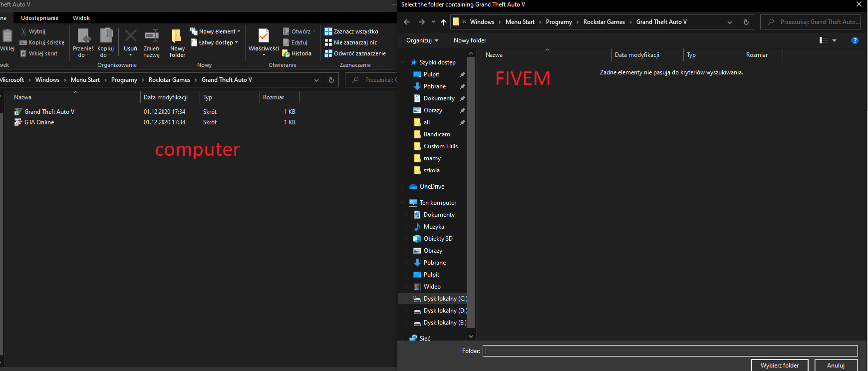Sort Explorer list by Typ column
This screenshot has width=868, height=371.
[x=230, y=97]
